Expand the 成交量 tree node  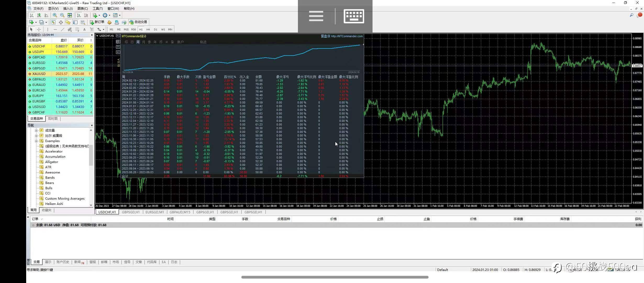click(x=36, y=130)
